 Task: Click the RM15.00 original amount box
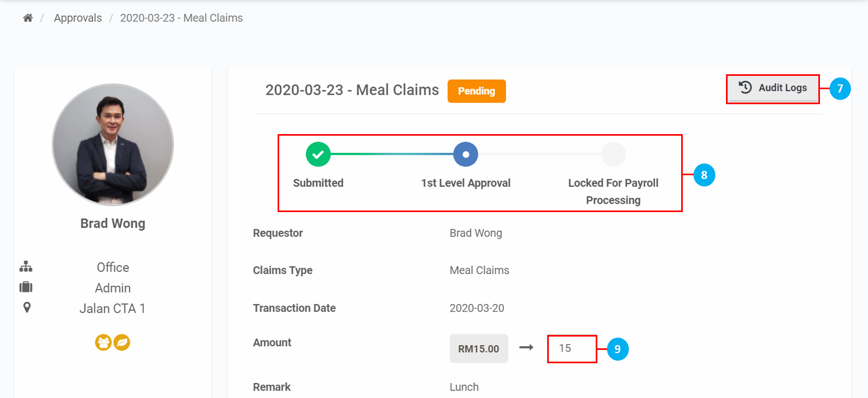click(478, 349)
